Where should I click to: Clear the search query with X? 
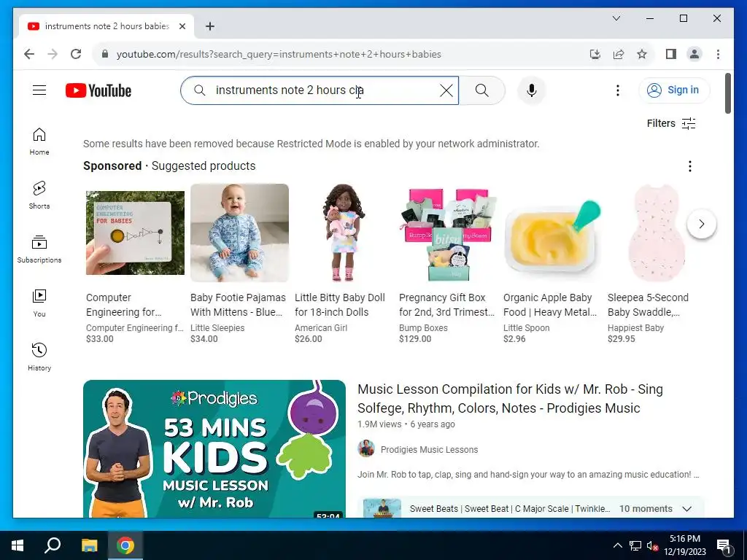[446, 90]
